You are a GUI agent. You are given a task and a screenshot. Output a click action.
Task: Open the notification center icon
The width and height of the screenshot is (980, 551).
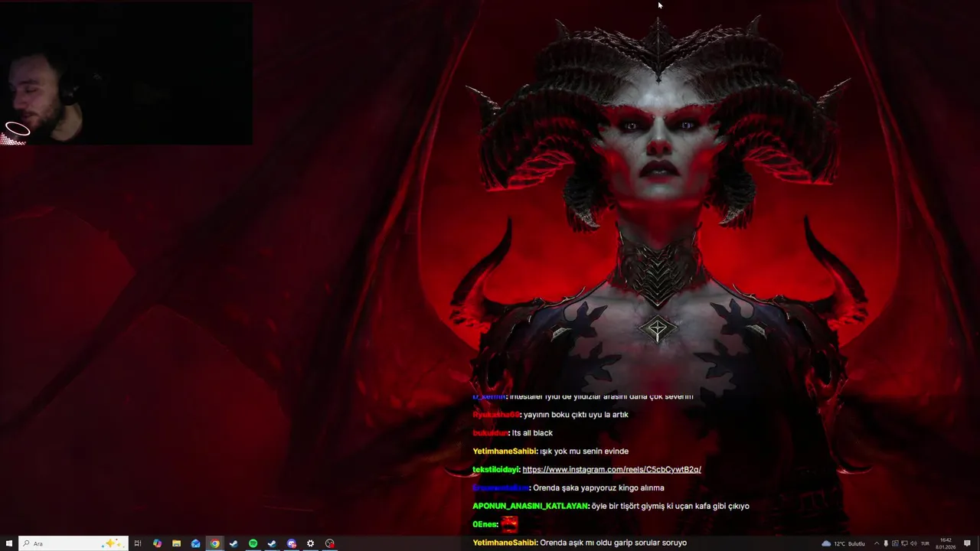click(x=967, y=543)
